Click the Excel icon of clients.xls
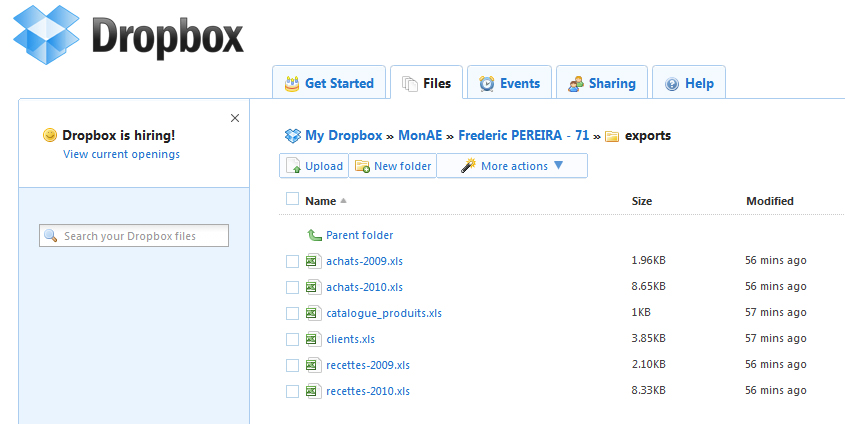 point(314,338)
